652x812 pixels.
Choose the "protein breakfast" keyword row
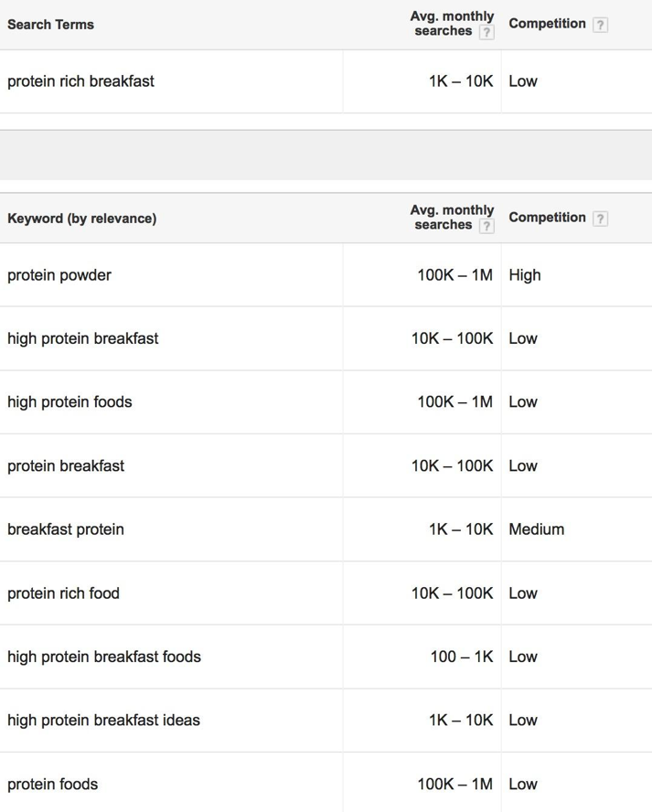pyautogui.click(x=66, y=466)
